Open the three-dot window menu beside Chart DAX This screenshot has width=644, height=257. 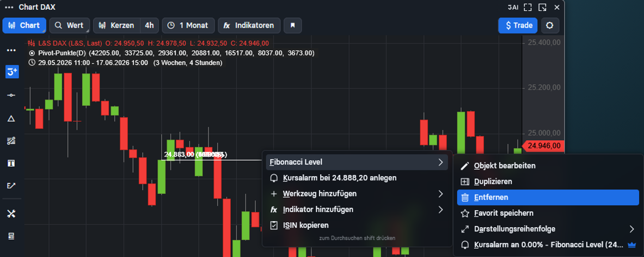tap(9, 8)
